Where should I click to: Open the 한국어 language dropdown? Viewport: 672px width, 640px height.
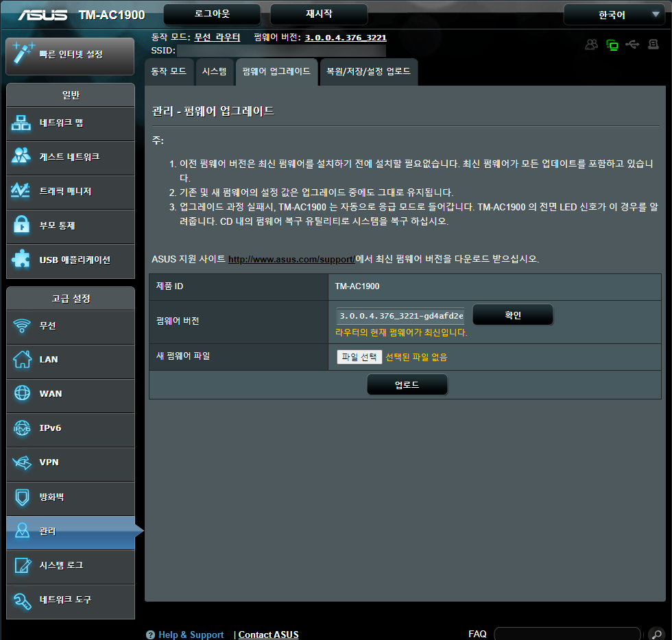(614, 15)
